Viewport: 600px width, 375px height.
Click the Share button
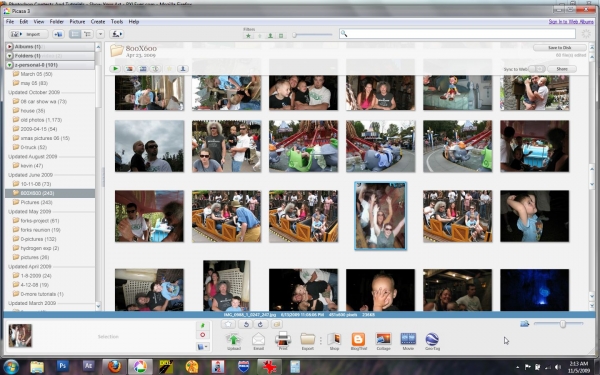pos(562,69)
